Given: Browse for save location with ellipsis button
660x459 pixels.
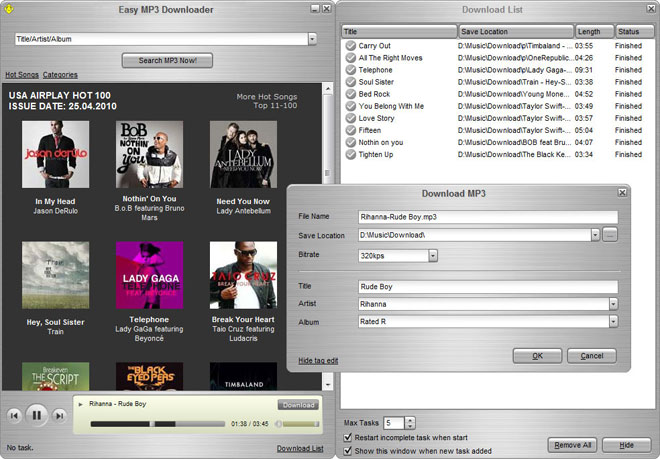Looking at the screenshot, I should (x=610, y=235).
